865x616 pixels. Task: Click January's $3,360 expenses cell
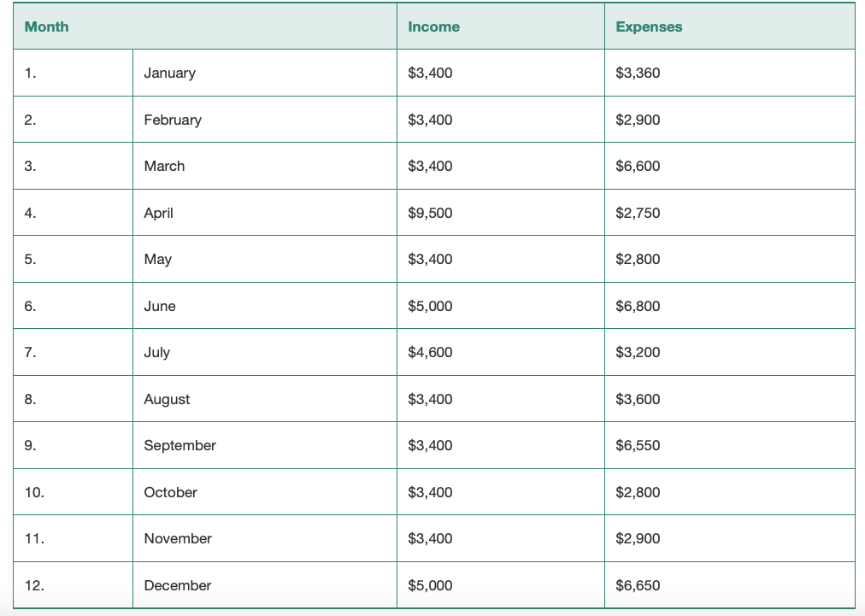(x=730, y=73)
